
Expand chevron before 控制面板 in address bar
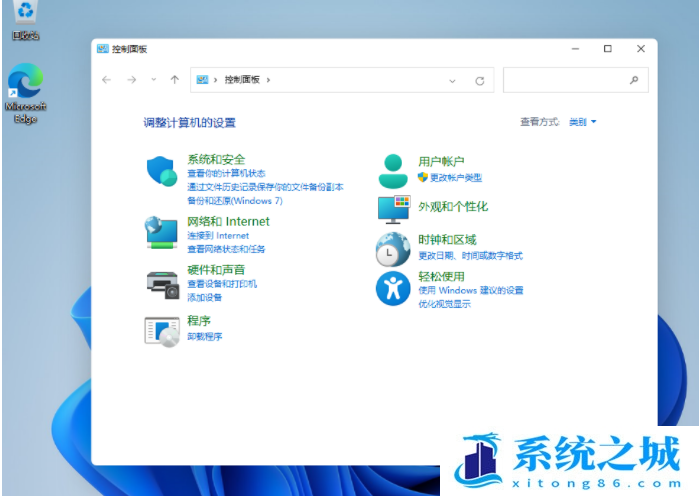pyautogui.click(x=215, y=80)
